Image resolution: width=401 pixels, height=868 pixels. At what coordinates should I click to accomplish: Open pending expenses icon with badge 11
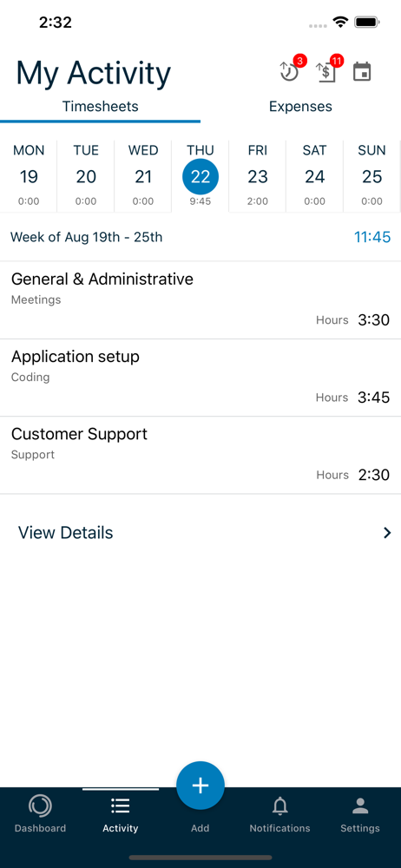328,71
